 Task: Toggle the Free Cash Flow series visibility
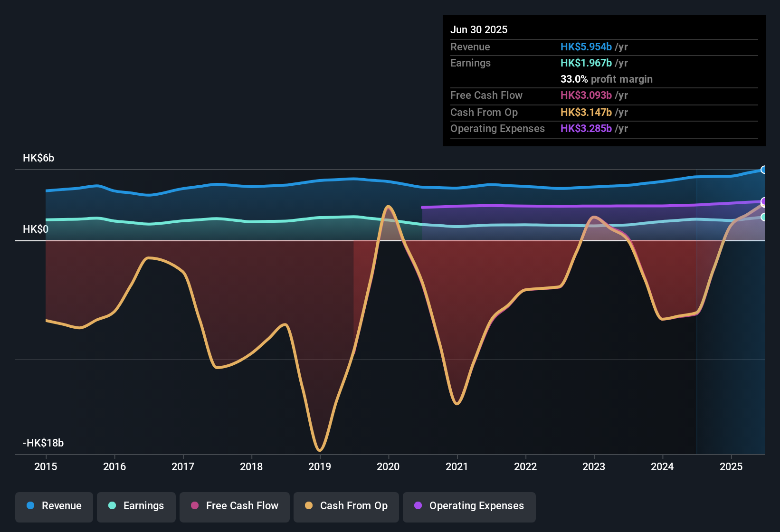(234, 506)
